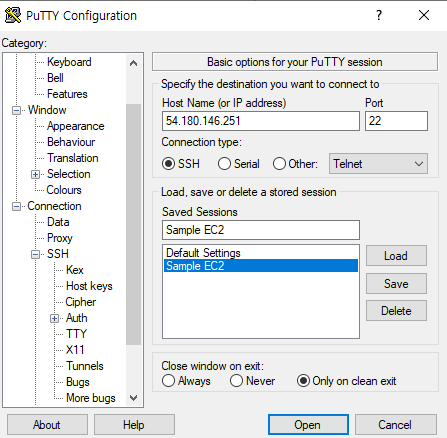
Task: Open the Features category
Action: 67,94
